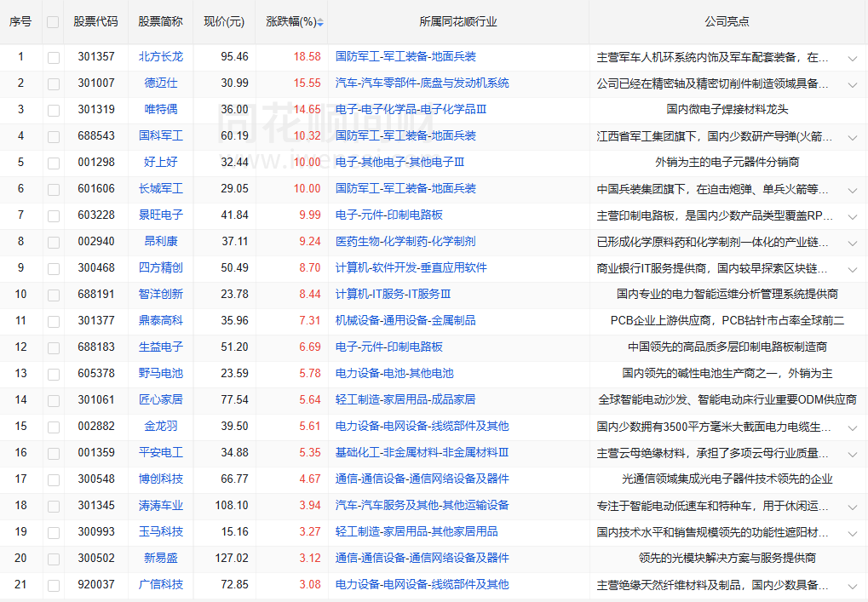
Task: Tick the checkbox for 001298 好上好
Action: click(54, 163)
